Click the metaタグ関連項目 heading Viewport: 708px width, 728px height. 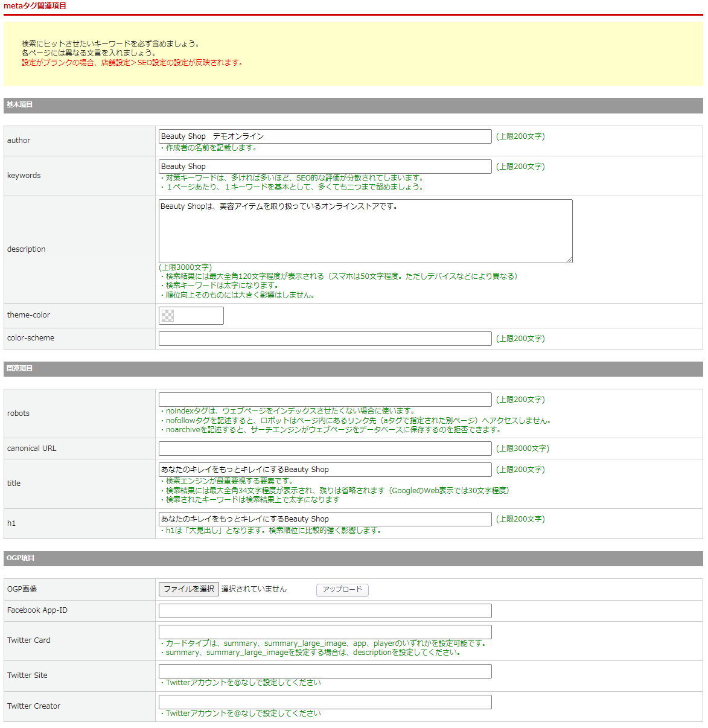[x=35, y=6]
